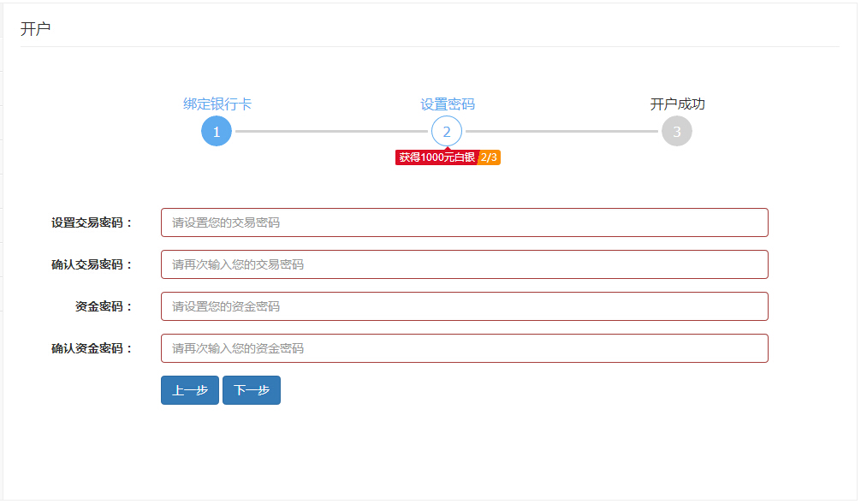Click the 确认资金密码 input field

pos(462,347)
